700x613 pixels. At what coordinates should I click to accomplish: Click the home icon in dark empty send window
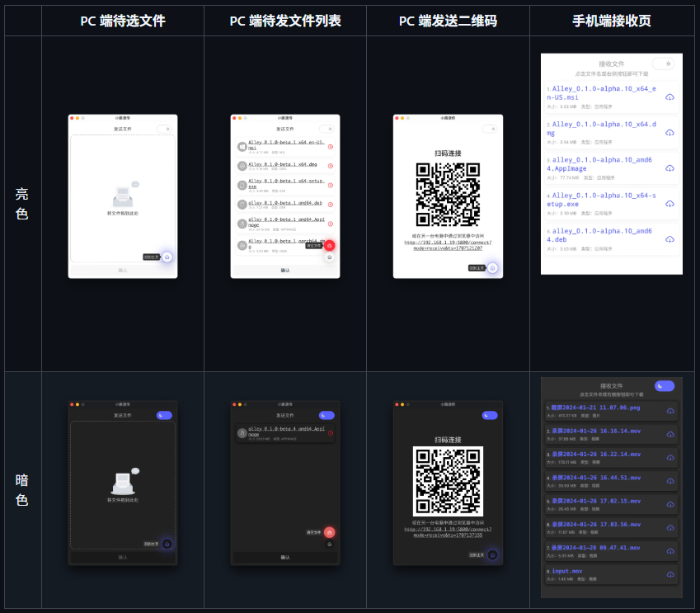(167, 544)
